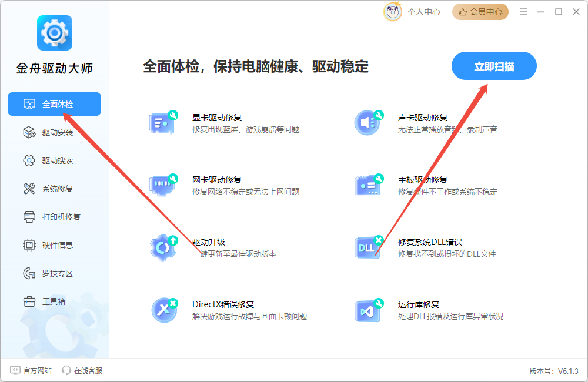Screen dimensions: 588x382
Task: Visit 官方网站 link at bottom
Action: (31, 370)
